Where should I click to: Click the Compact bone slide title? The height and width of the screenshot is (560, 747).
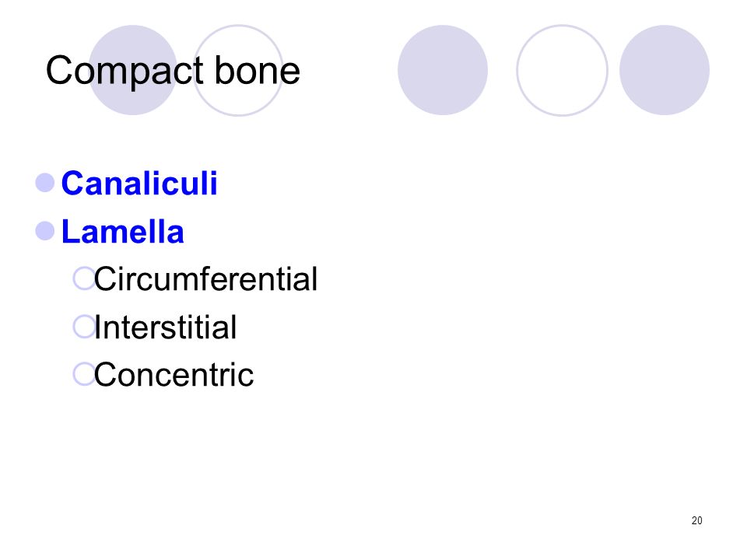click(173, 71)
